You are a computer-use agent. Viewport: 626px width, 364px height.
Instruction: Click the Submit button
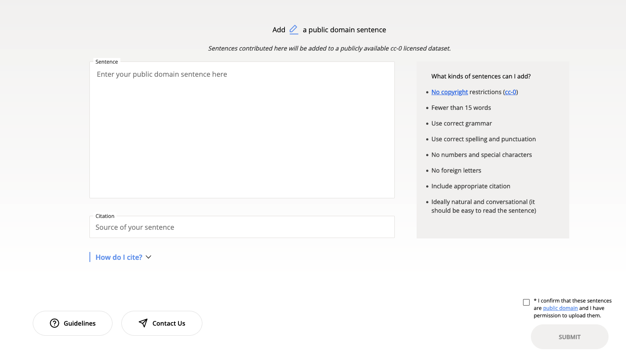[x=569, y=337]
